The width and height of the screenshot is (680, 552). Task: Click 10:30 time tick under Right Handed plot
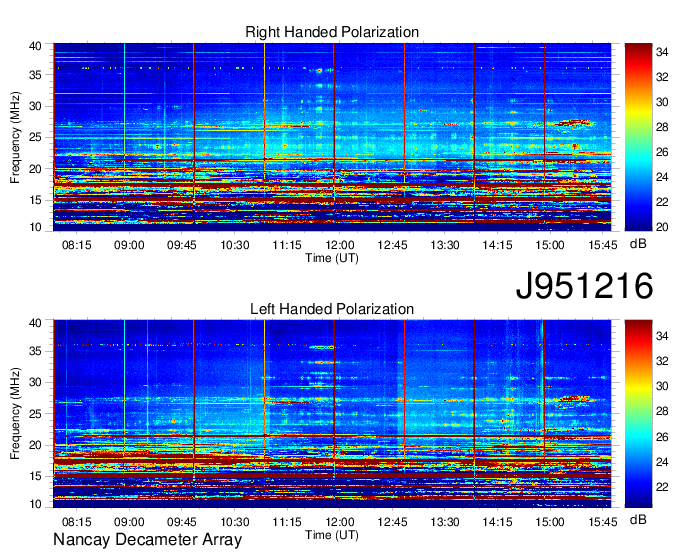coord(235,245)
